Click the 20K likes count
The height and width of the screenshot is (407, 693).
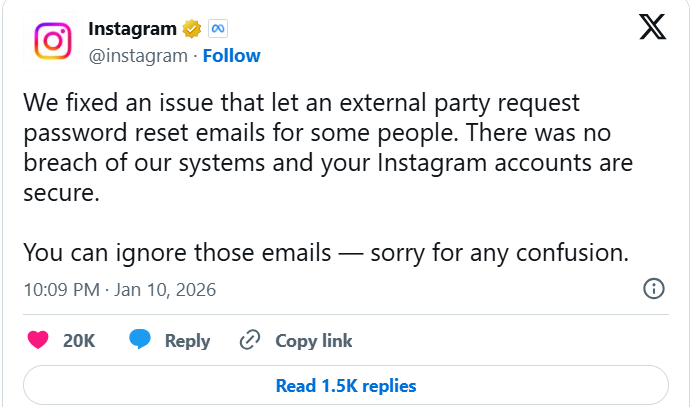79,341
